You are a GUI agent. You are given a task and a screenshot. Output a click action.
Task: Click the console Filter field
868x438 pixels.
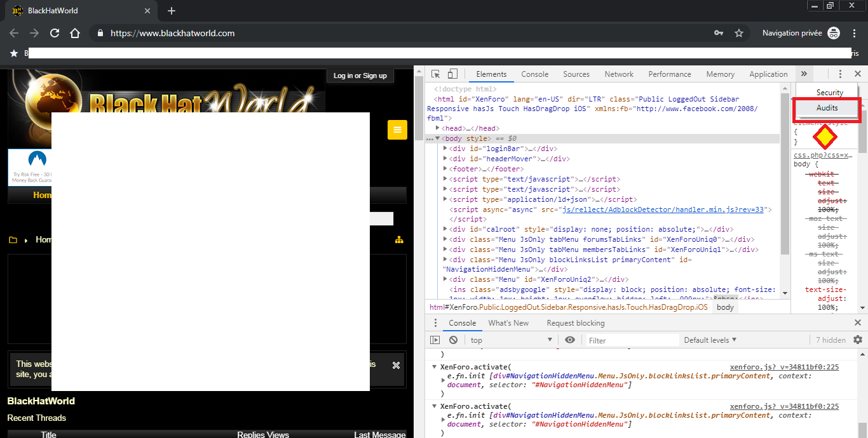632,340
